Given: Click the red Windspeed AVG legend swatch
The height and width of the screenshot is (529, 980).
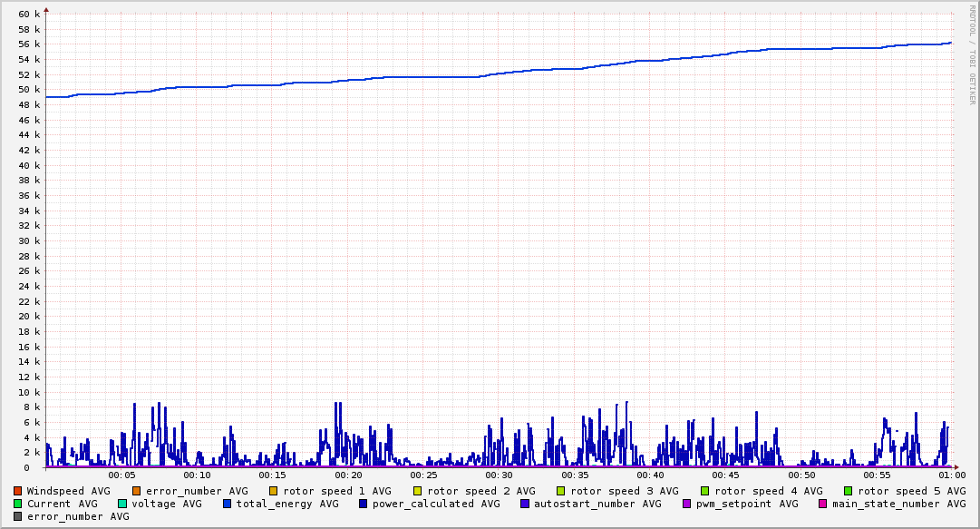Looking at the screenshot, I should click(x=18, y=491).
